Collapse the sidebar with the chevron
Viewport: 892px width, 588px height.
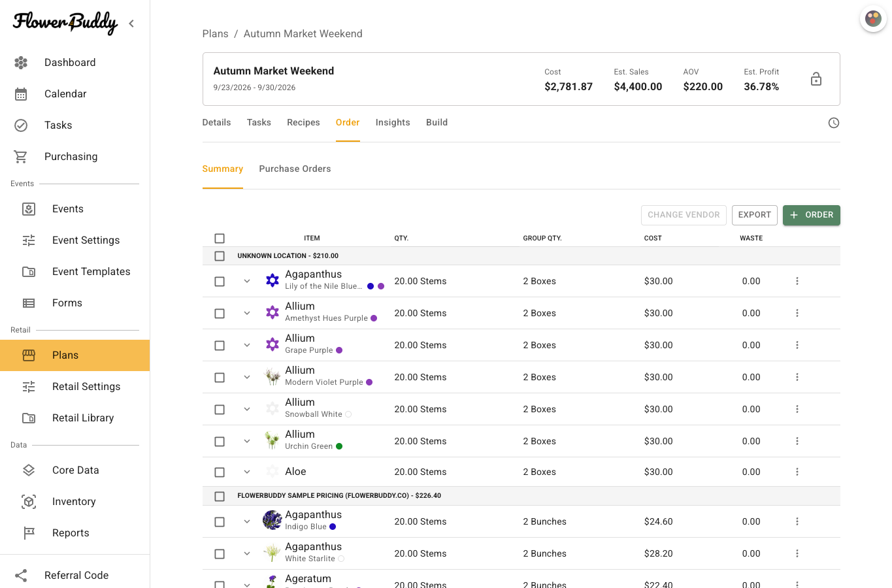pos(131,24)
